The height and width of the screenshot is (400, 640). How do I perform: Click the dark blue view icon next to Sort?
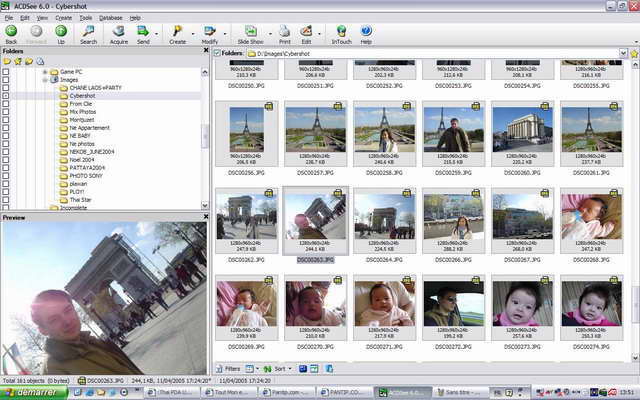[x=303, y=369]
